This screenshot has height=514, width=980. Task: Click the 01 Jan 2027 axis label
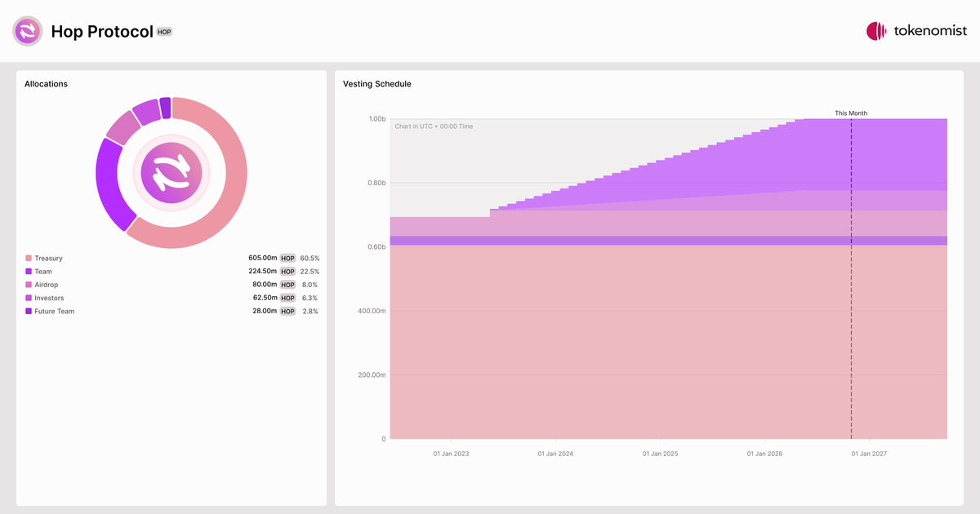[x=869, y=454]
